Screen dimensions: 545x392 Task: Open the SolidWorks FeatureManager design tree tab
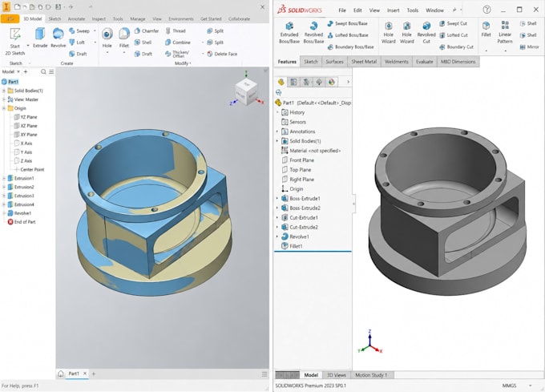pos(281,82)
